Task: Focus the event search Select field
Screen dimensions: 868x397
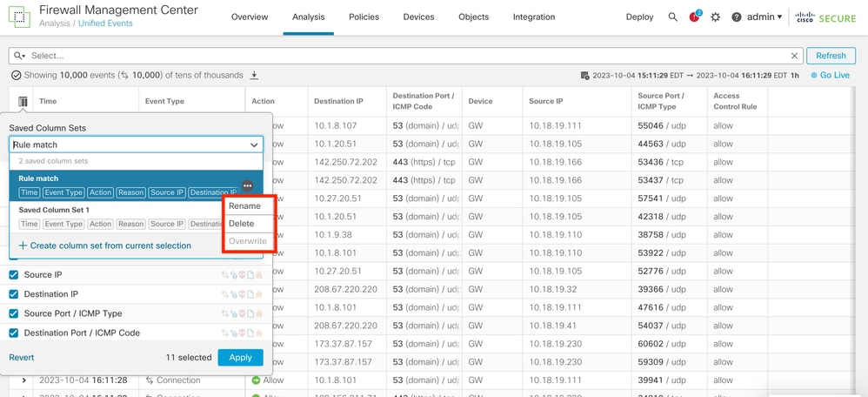Action: pyautogui.click(x=407, y=56)
